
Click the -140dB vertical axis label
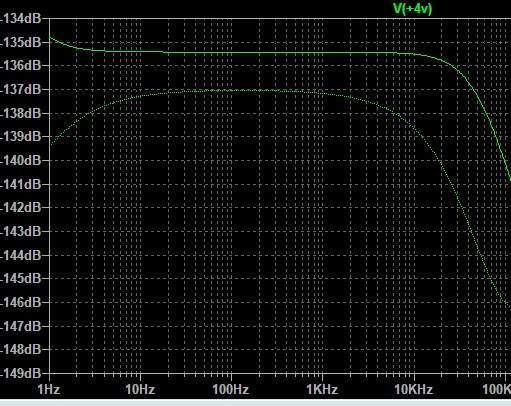[21, 160]
